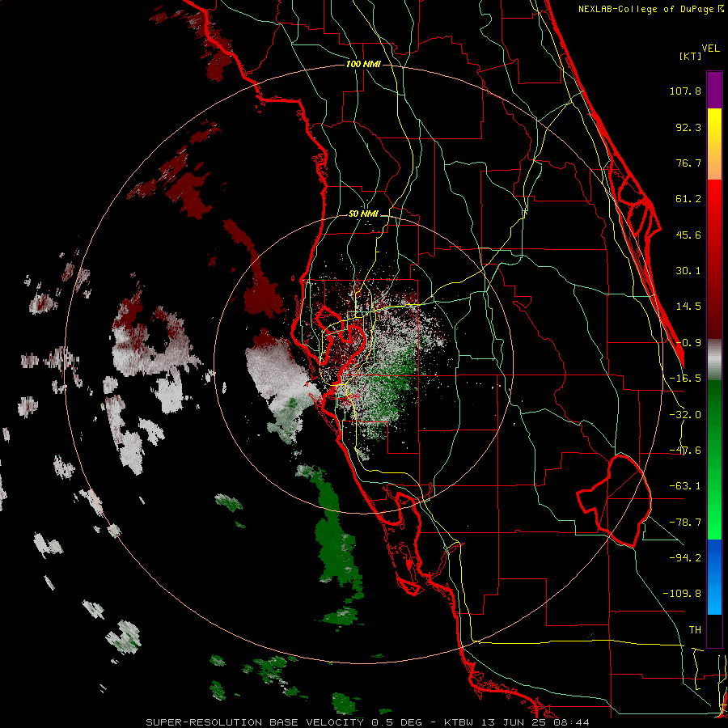Click the [KT] units label
This screenshot has height=728, width=728.
tap(691, 56)
